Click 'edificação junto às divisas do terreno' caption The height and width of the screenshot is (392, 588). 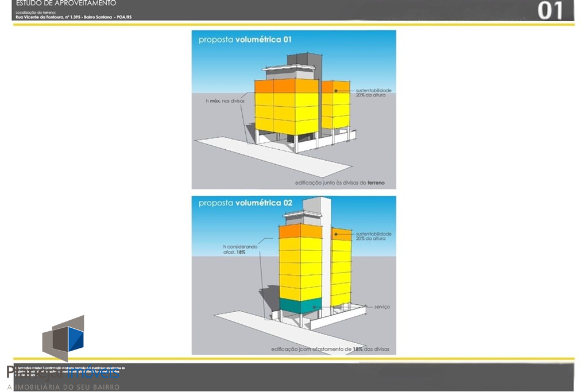click(340, 183)
